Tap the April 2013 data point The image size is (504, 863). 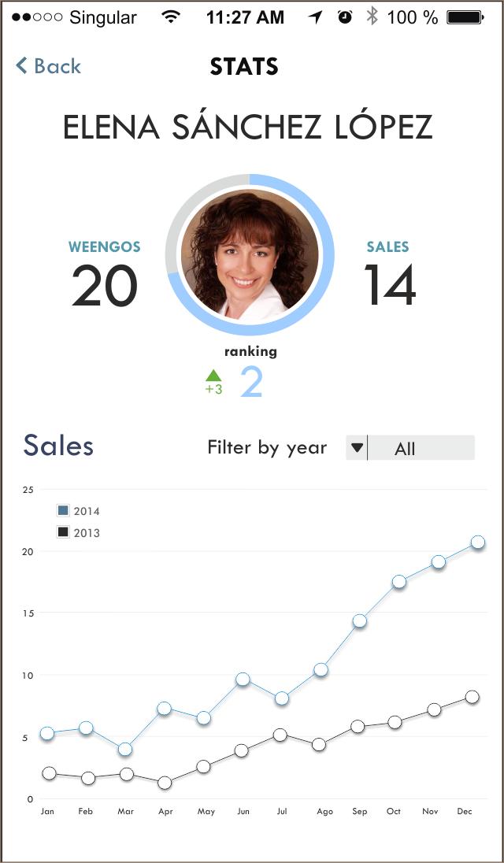click(x=165, y=783)
